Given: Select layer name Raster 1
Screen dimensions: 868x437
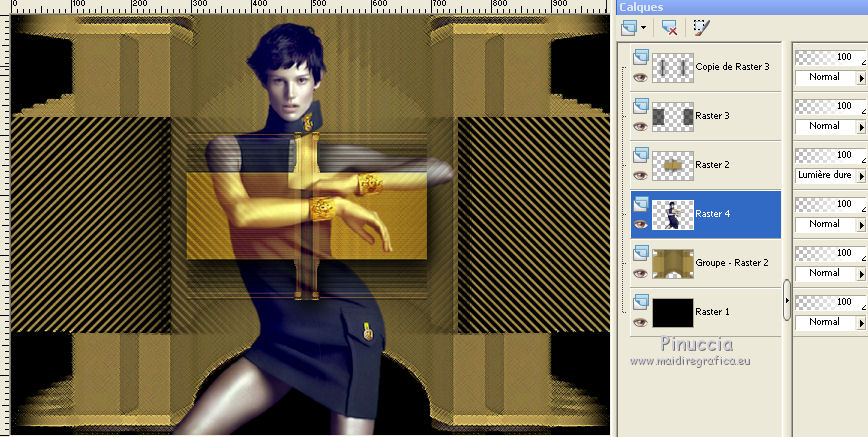Looking at the screenshot, I should pyautogui.click(x=712, y=312).
